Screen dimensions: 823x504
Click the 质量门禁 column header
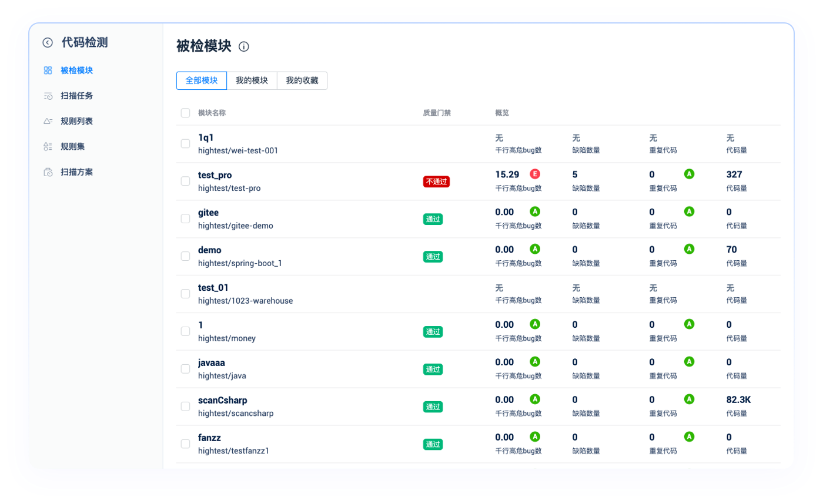[437, 113]
